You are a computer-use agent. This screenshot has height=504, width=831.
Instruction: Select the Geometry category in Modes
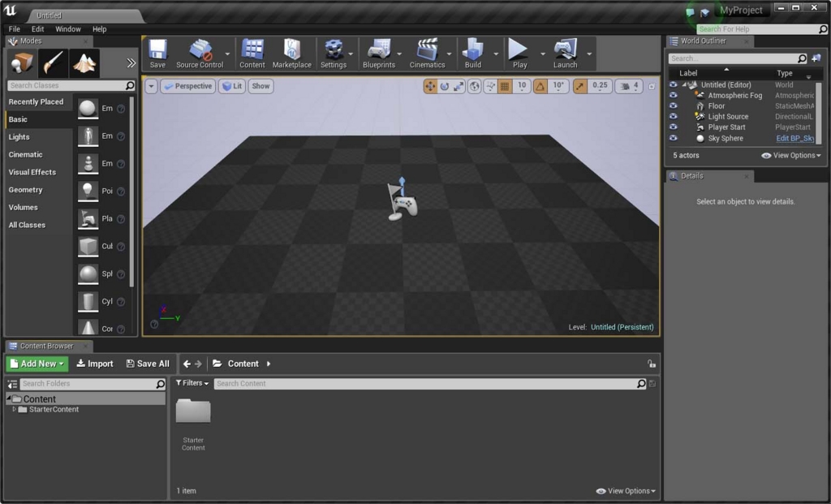click(25, 190)
